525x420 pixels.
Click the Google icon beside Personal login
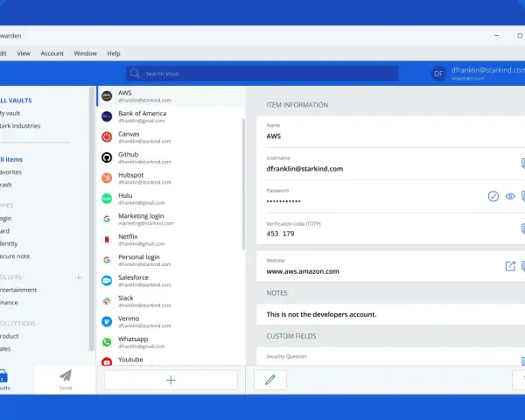coord(107,260)
